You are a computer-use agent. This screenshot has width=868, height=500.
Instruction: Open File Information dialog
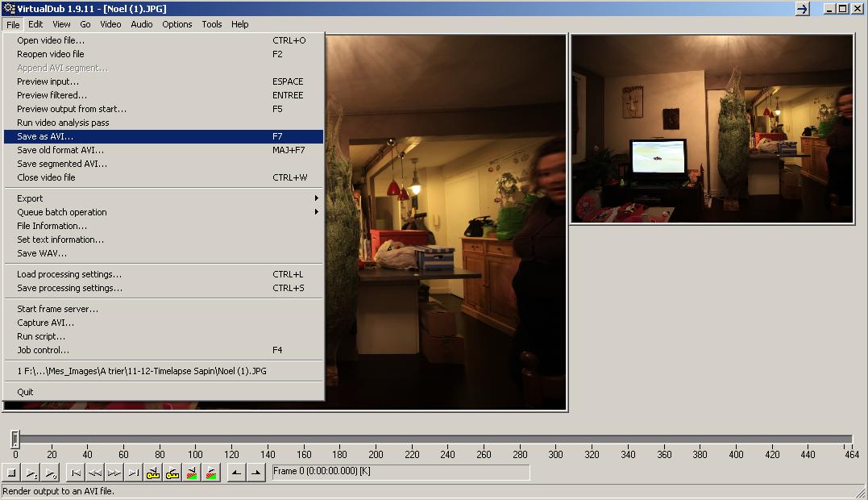click(164, 226)
